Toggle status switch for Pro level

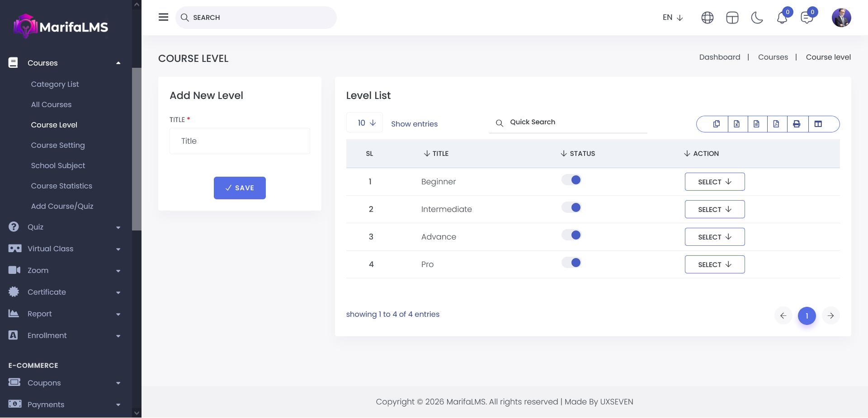coord(571,263)
